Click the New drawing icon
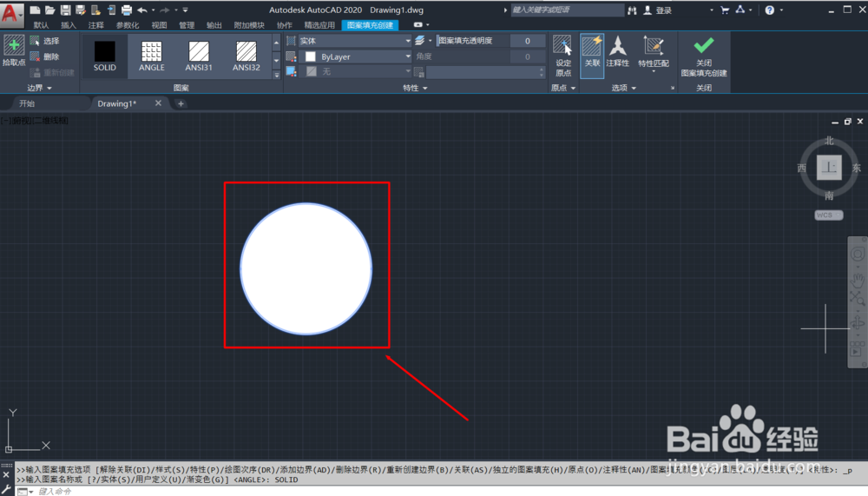The height and width of the screenshot is (496, 868). [35, 10]
